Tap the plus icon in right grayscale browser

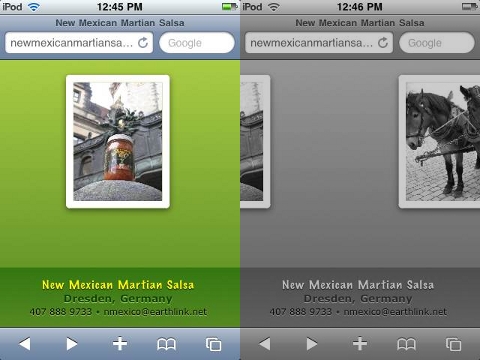(x=360, y=344)
